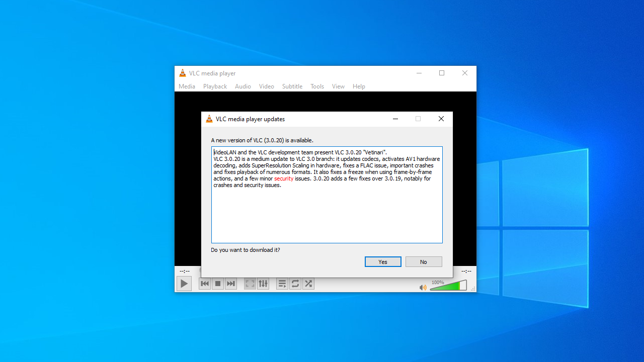The image size is (644, 362).
Task: Mute audio using the speaker icon
Action: point(423,288)
